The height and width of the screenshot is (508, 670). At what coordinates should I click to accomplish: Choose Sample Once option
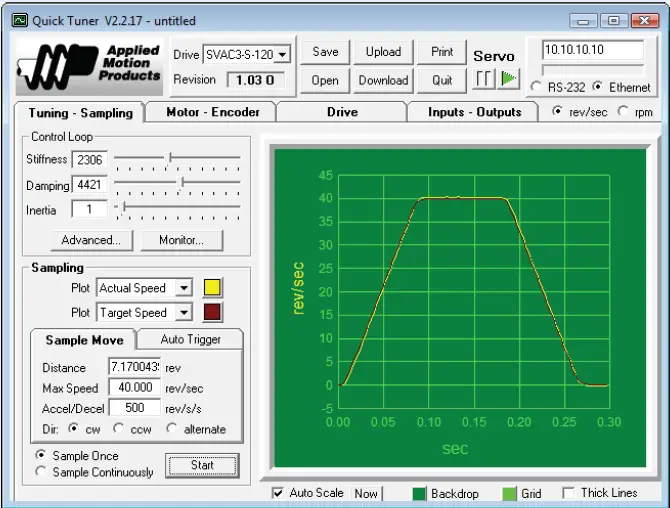41,455
